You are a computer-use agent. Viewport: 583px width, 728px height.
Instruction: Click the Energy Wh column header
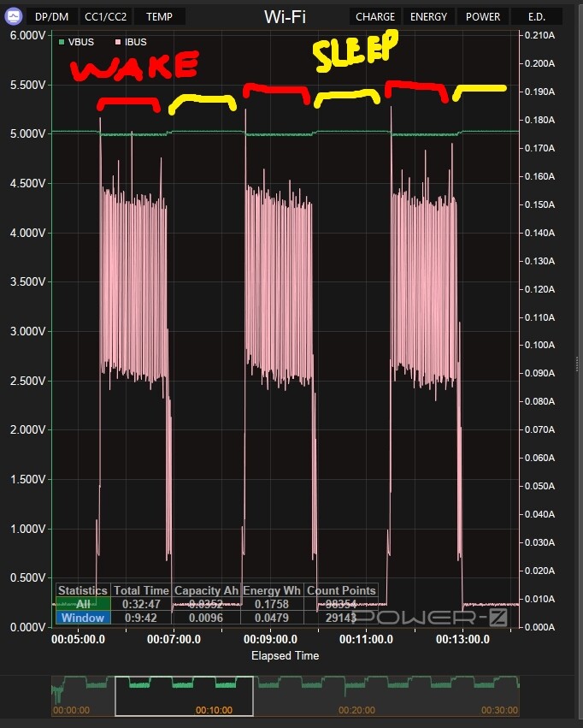pos(272,590)
